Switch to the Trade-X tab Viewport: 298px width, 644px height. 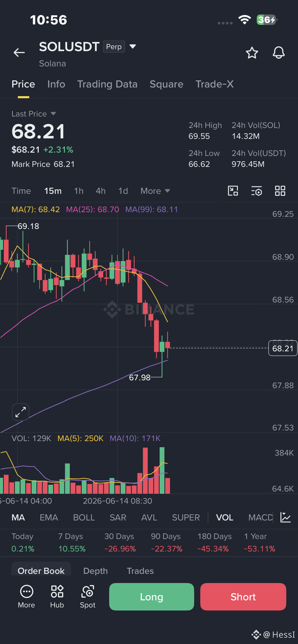215,84
